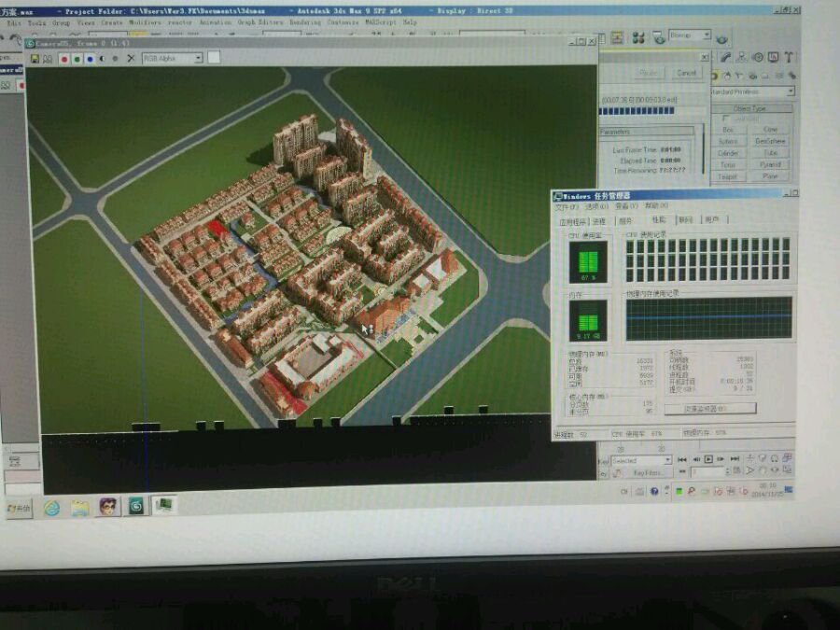Open the Material Editor
Image resolution: width=840 pixels, height=630 pixels.
tap(638, 38)
